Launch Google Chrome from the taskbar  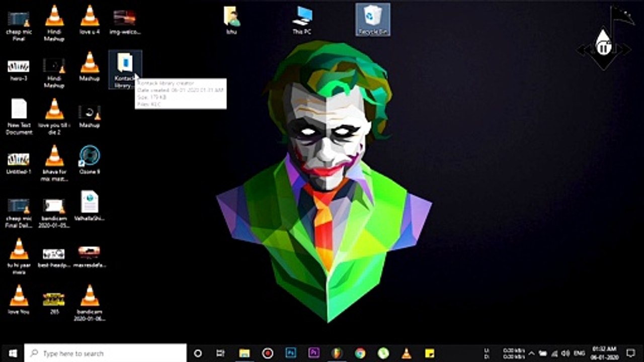point(360,353)
